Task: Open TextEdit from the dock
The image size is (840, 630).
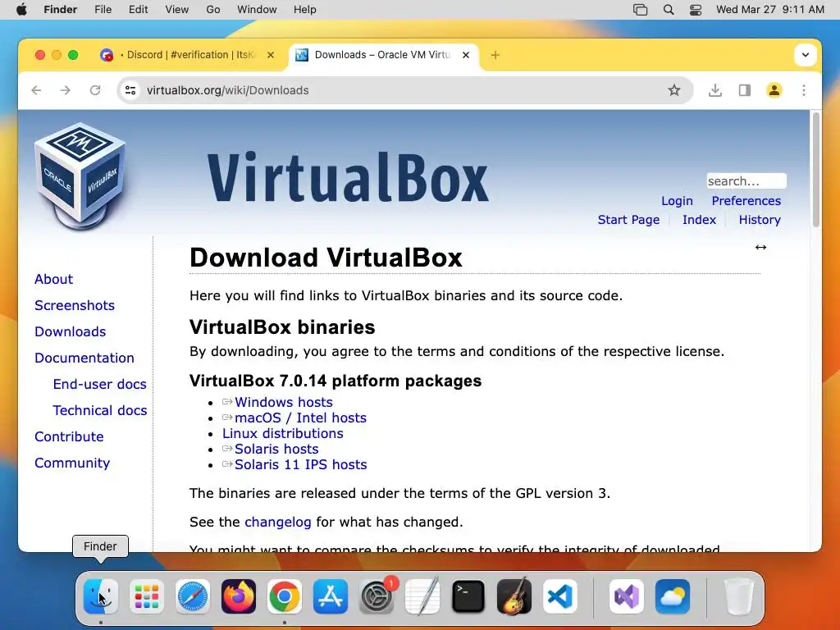Action: click(x=422, y=596)
